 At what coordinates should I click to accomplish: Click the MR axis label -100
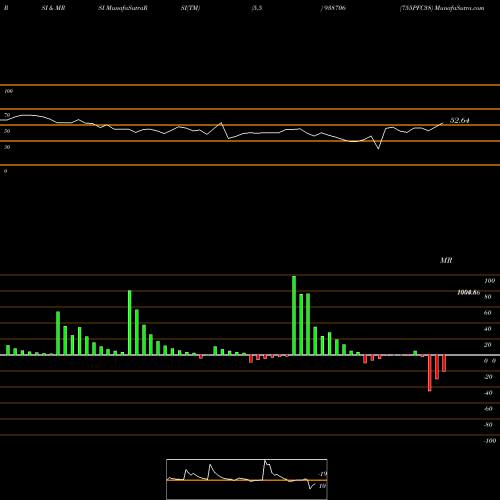pyautogui.click(x=490, y=441)
